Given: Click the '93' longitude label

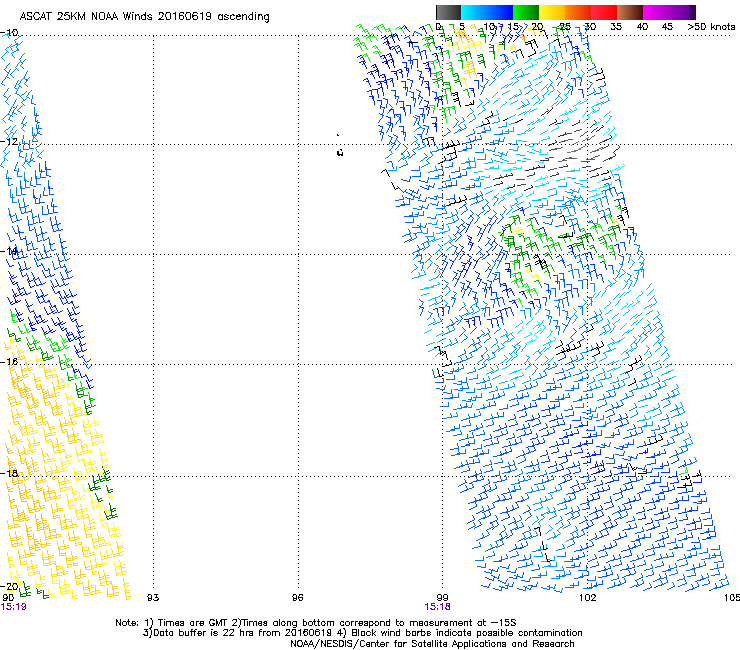Looking at the screenshot, I should coord(153,598).
